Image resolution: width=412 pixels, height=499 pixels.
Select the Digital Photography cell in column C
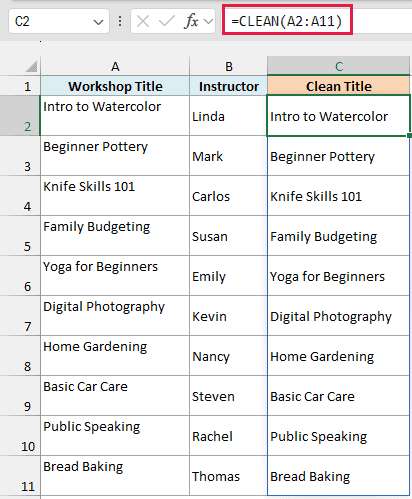(x=339, y=316)
